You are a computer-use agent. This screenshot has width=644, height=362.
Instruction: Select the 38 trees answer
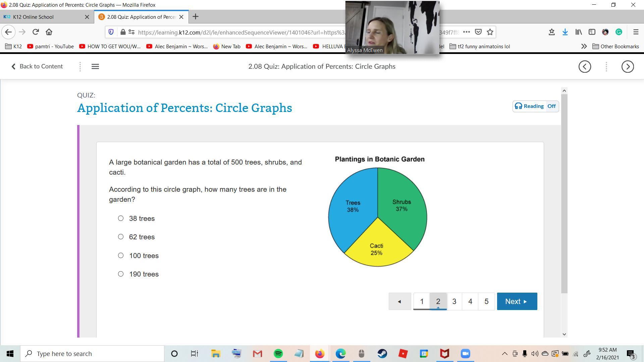(121, 218)
